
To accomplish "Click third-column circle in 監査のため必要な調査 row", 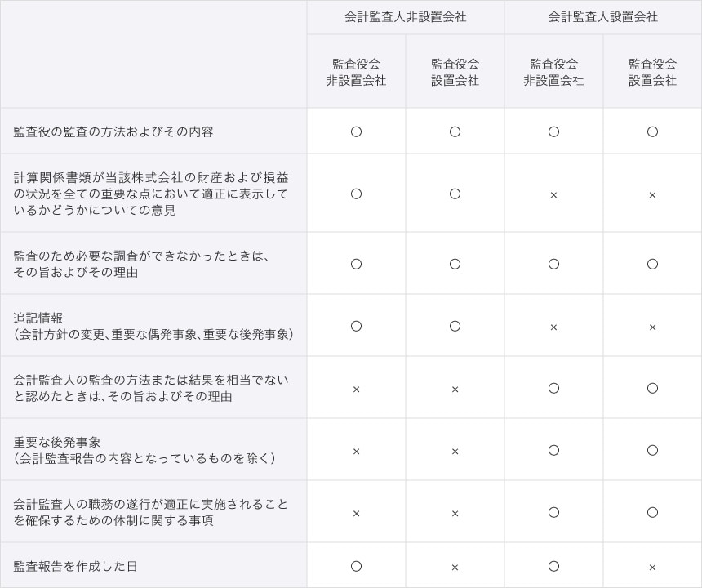I will click(x=553, y=264).
